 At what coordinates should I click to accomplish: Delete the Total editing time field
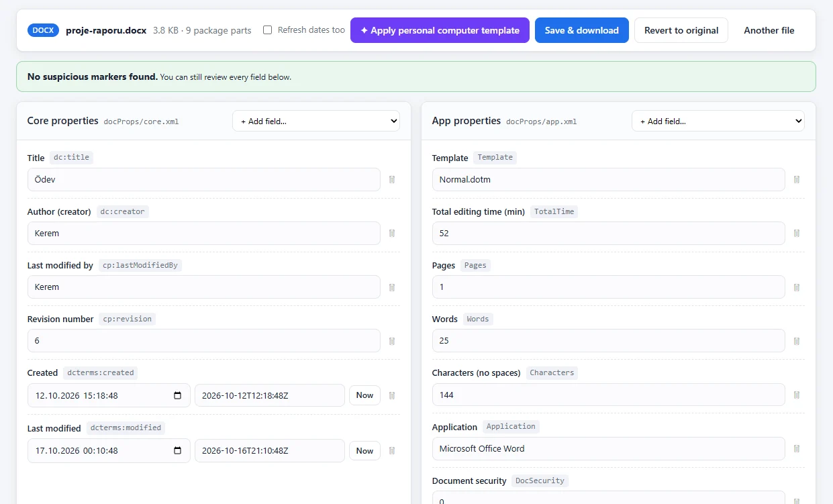(x=797, y=234)
